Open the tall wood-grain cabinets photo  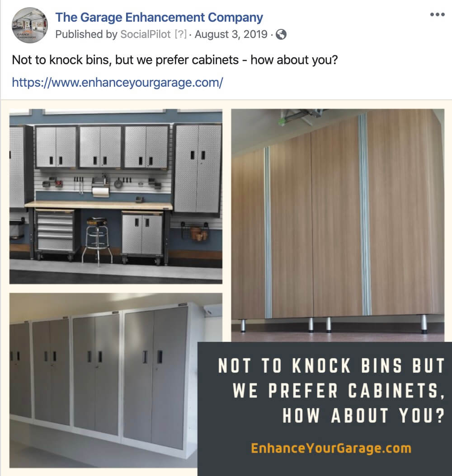pyautogui.click(x=338, y=225)
